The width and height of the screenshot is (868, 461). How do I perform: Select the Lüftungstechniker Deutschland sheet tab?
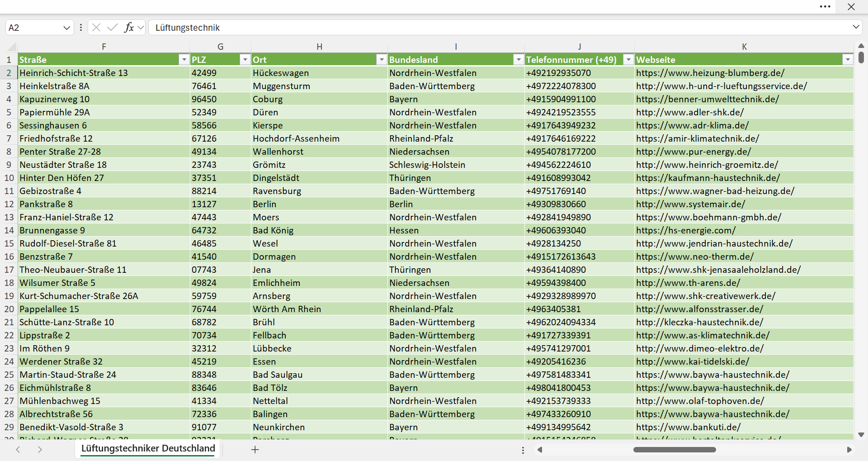[148, 448]
